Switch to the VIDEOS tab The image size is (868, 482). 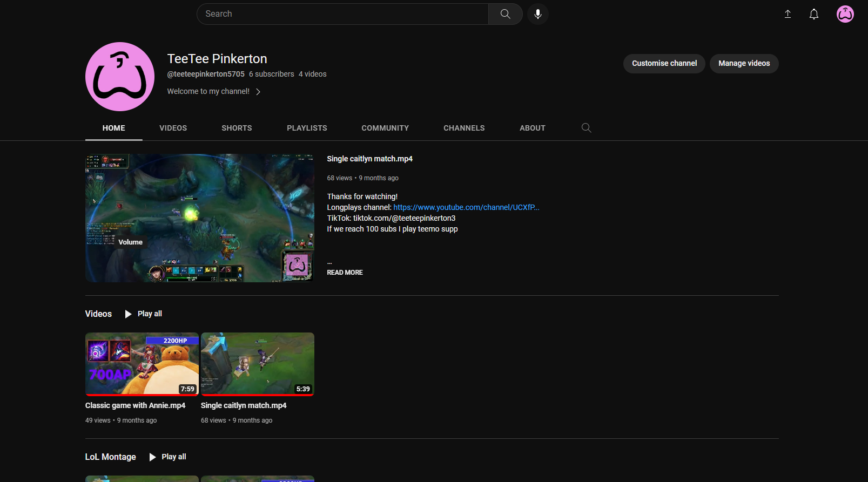[x=173, y=128]
